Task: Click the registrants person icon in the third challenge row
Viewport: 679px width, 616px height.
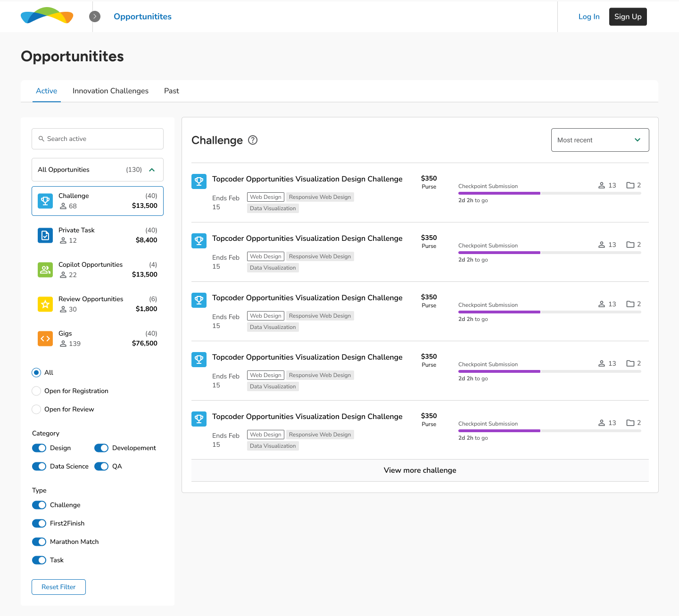Action: coord(602,304)
